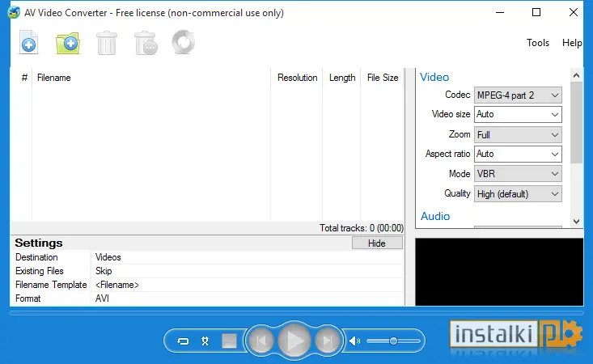Close the AV Video Converter window
The height and width of the screenshot is (364, 593).
[x=574, y=12]
